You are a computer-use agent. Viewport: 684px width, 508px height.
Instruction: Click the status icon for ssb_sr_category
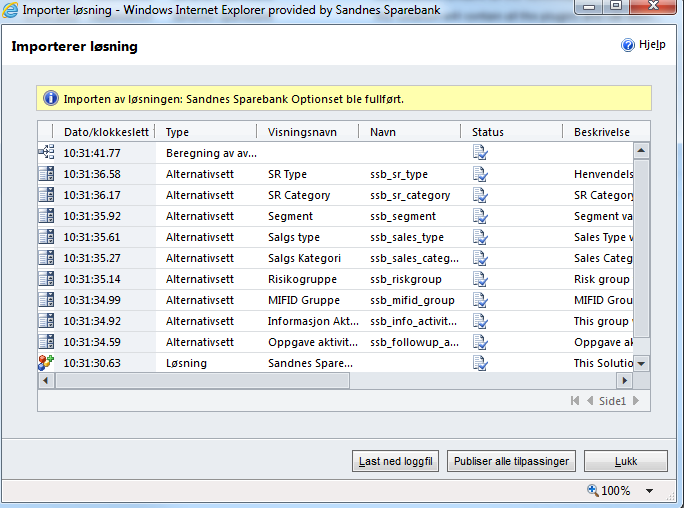point(480,195)
